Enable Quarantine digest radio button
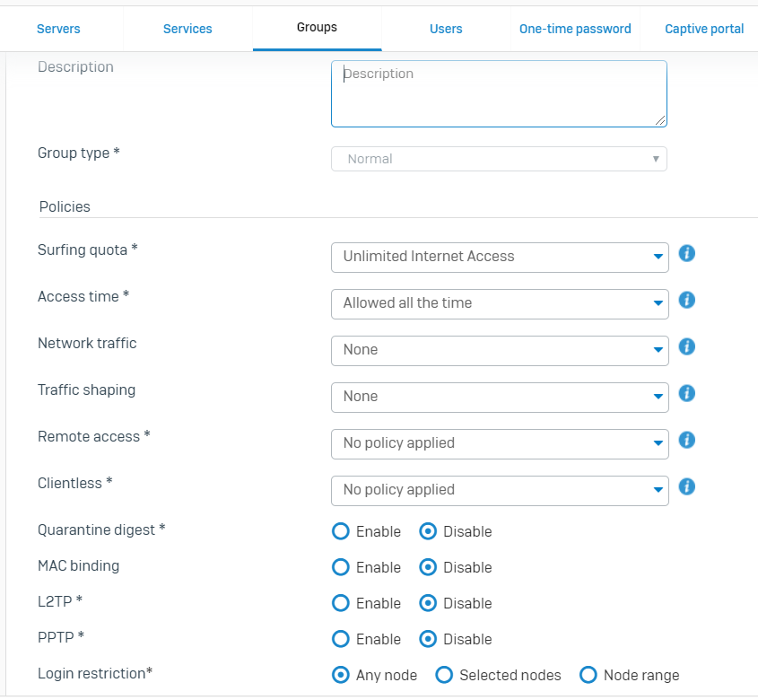Image resolution: width=758 pixels, height=700 pixels. [x=341, y=531]
